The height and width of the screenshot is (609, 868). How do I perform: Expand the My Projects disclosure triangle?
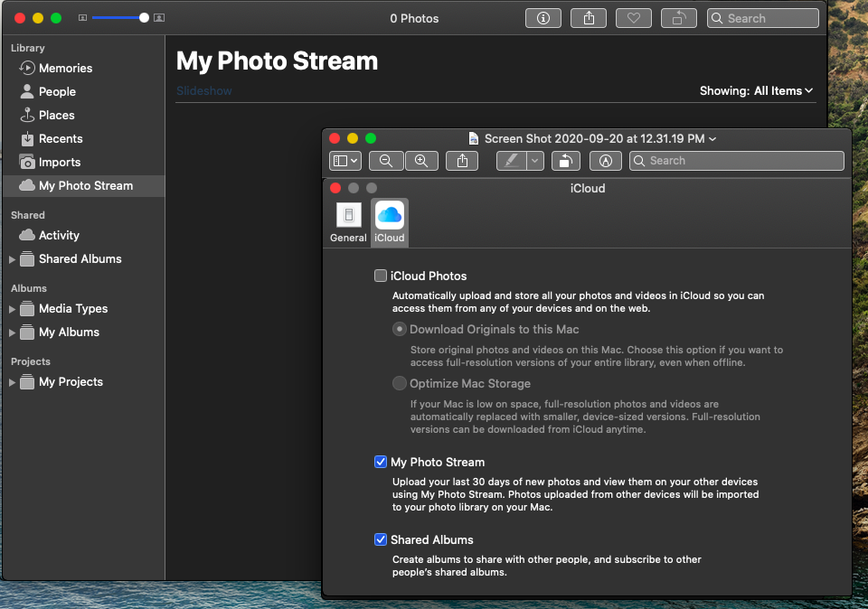tap(12, 382)
